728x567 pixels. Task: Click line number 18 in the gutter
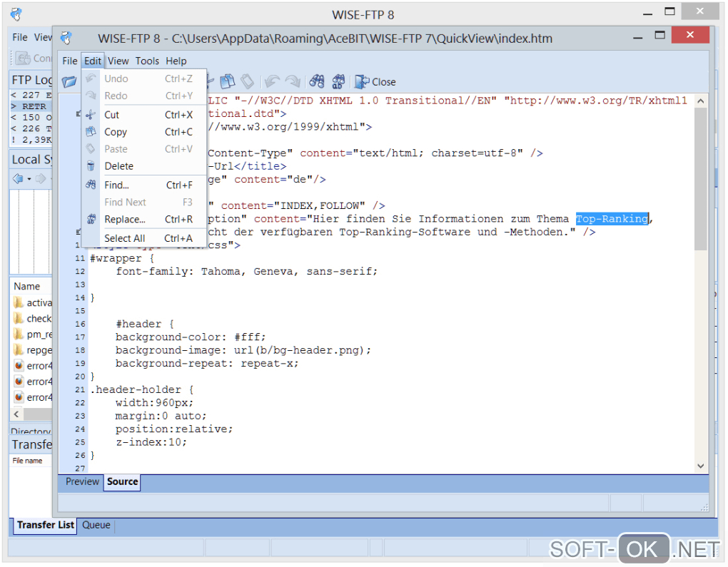pos(80,350)
